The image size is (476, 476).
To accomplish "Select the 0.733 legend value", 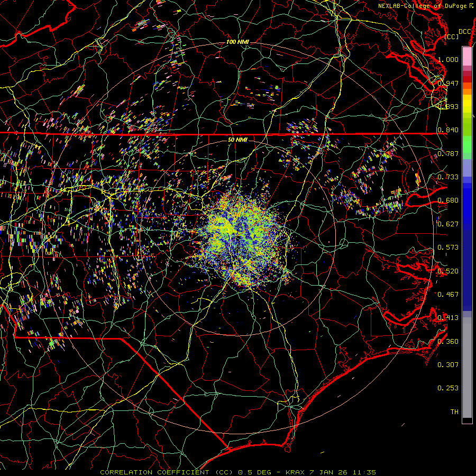I will click(448, 177).
